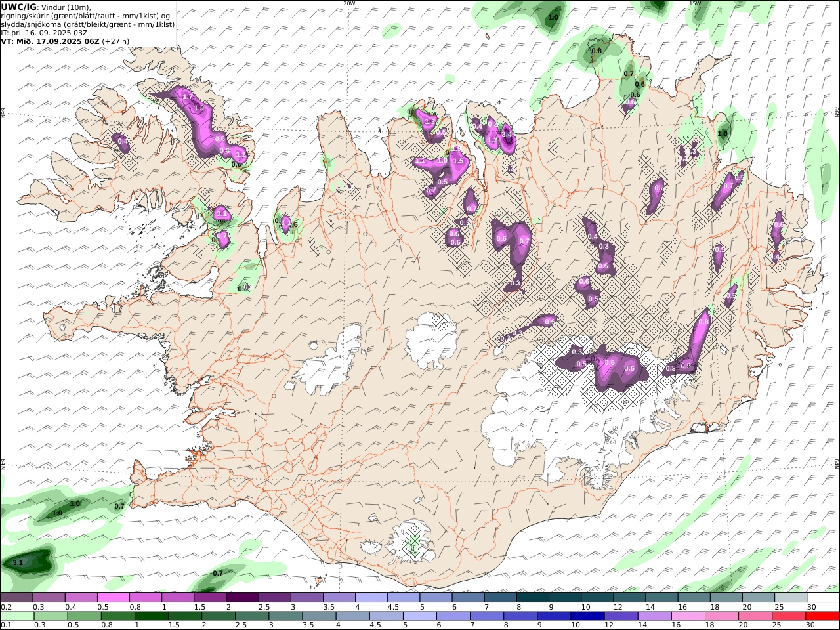Click the '3.1' precipitation value in the southwest
Image resolution: width=840 pixels, height=630 pixels.
pos(18,562)
